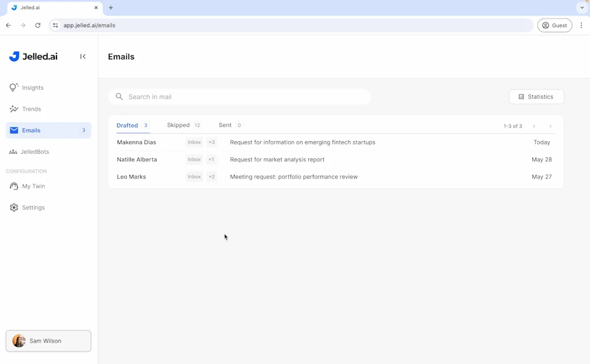This screenshot has width=590, height=364.
Task: Click the previous page chevron
Action: coord(534,126)
